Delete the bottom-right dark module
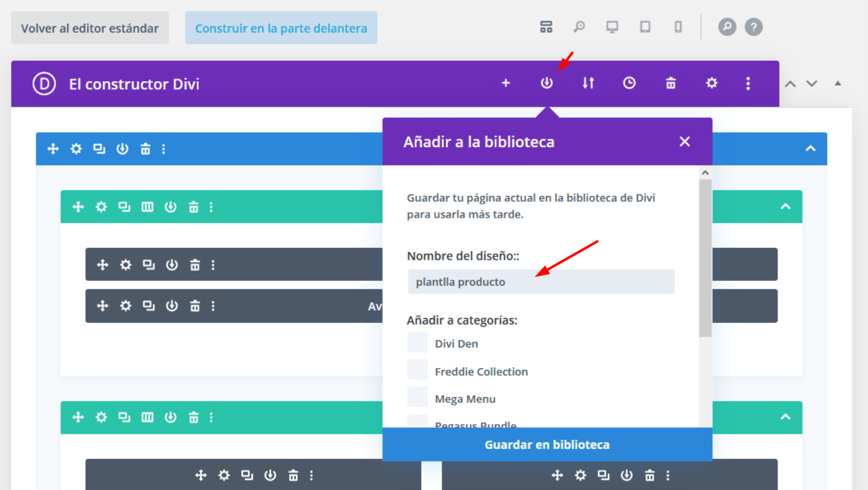Image resolution: width=868 pixels, height=490 pixels. tap(650, 475)
